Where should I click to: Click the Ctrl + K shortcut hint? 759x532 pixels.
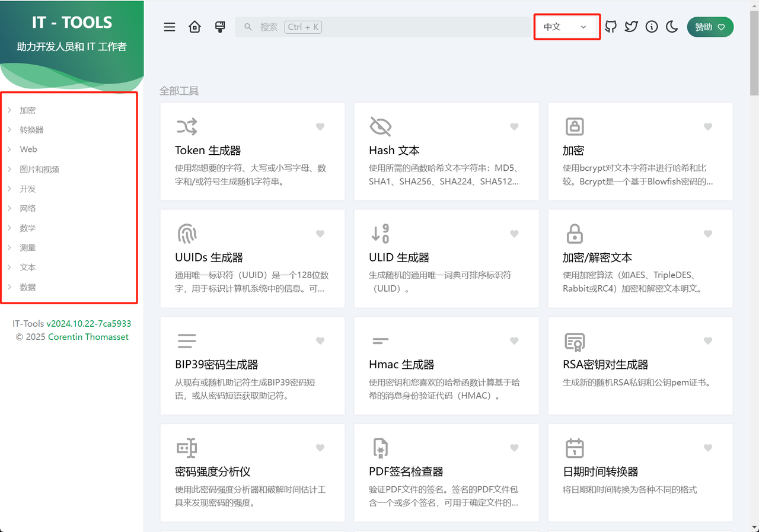point(303,27)
